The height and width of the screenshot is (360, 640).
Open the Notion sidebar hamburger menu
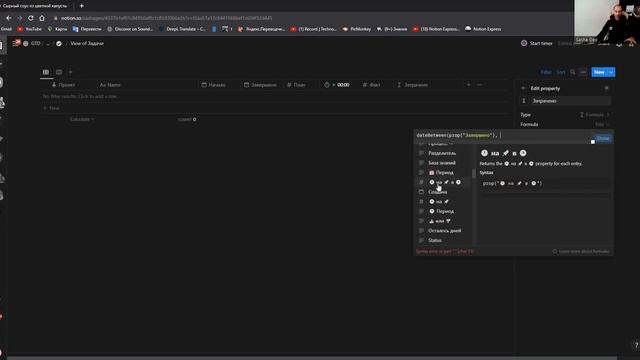coord(16,43)
